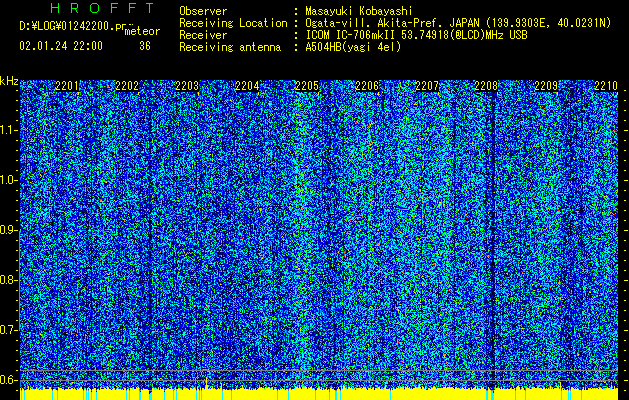The width and height of the screenshot is (629, 400).
Task: Click the meteor count value 36
Action: pyautogui.click(x=145, y=46)
